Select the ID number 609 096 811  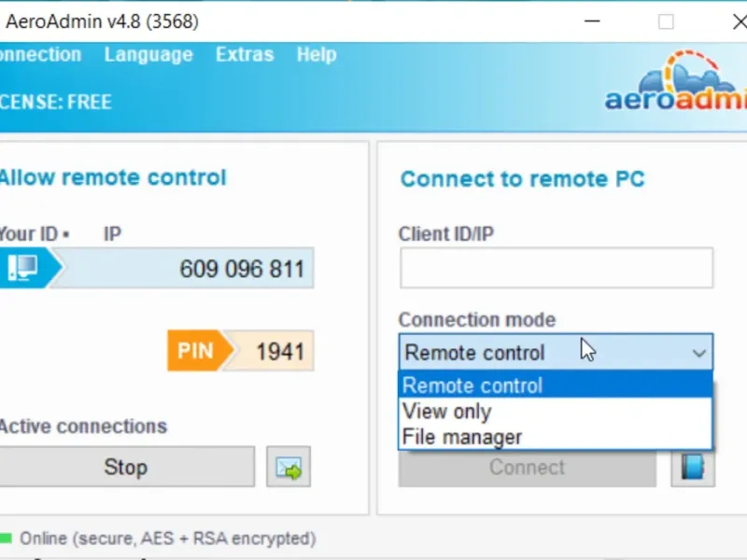tap(242, 269)
